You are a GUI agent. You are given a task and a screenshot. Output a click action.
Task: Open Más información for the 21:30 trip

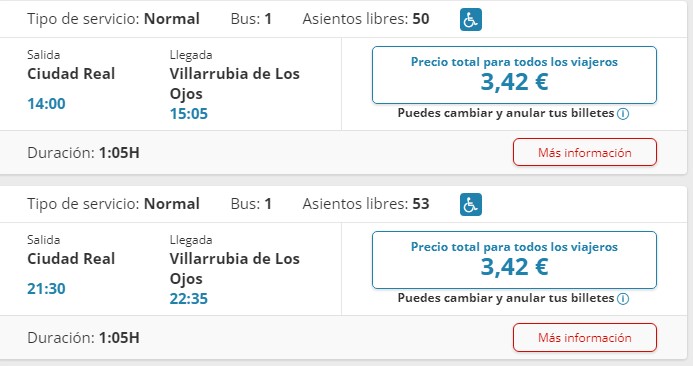pos(585,337)
